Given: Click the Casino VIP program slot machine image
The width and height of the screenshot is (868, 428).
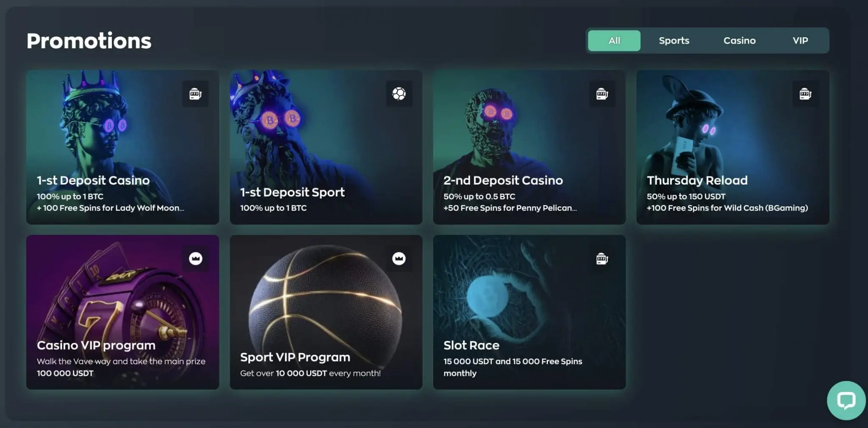Looking at the screenshot, I should click(123, 301).
